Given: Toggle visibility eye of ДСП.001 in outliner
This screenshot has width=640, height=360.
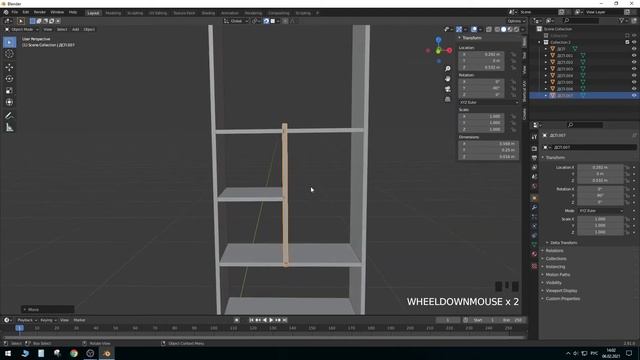Looking at the screenshot, I should coord(634,56).
